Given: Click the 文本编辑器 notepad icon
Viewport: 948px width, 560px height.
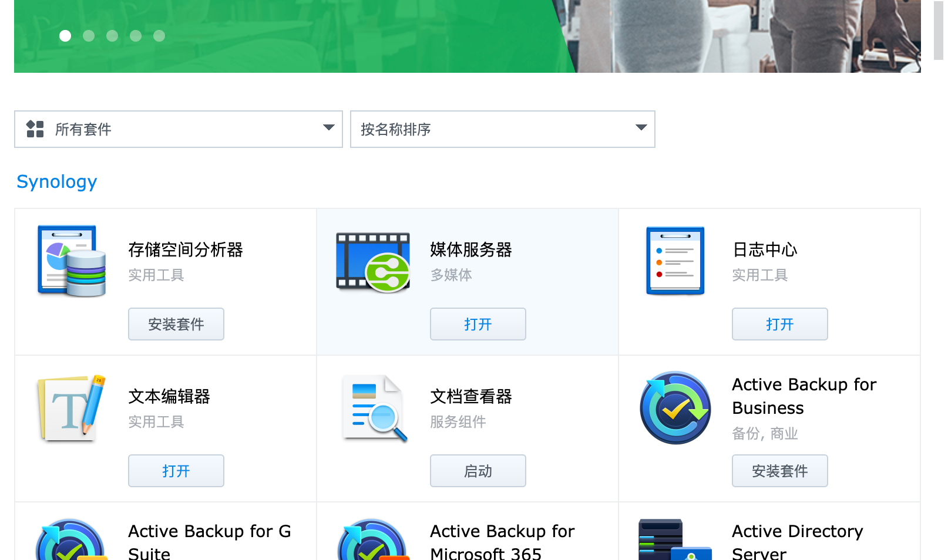Looking at the screenshot, I should tap(72, 408).
